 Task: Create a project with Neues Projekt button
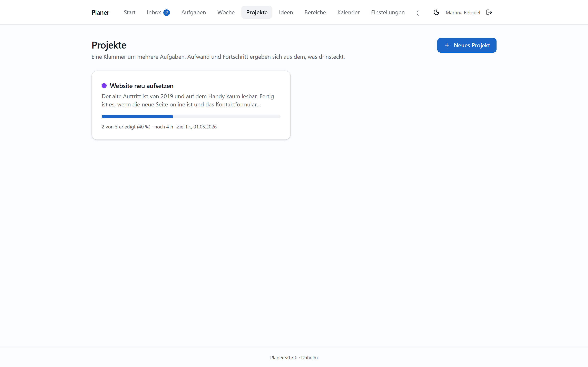click(x=467, y=45)
